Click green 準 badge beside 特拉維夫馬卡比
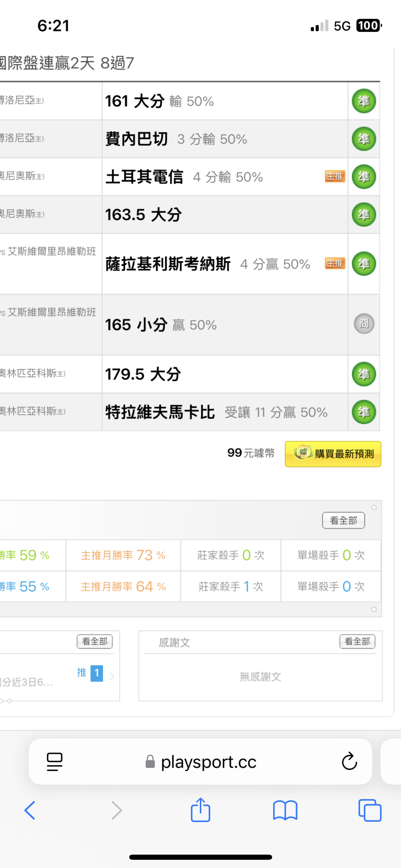The height and width of the screenshot is (868, 401). [x=364, y=412]
